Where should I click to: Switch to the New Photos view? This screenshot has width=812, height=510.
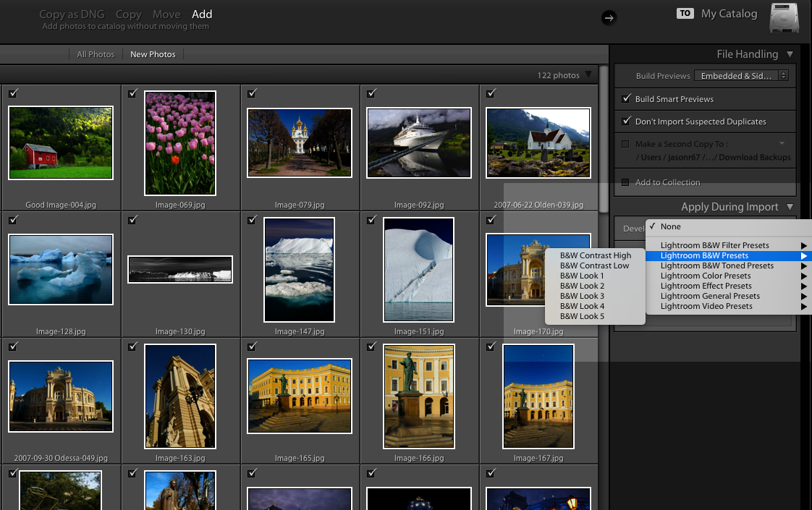(153, 54)
